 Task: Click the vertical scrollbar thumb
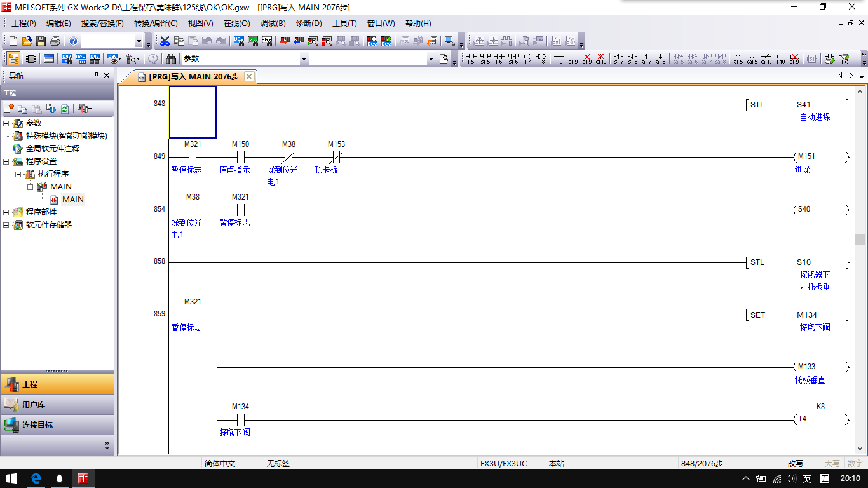[860, 239]
